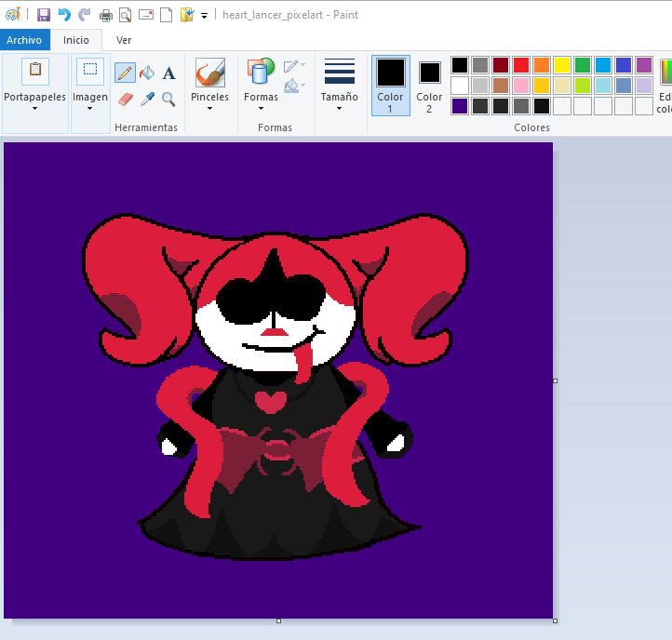Viewport: 672px width, 640px height.
Task: Expand the Tamaño dropdown arrow
Action: click(340, 109)
